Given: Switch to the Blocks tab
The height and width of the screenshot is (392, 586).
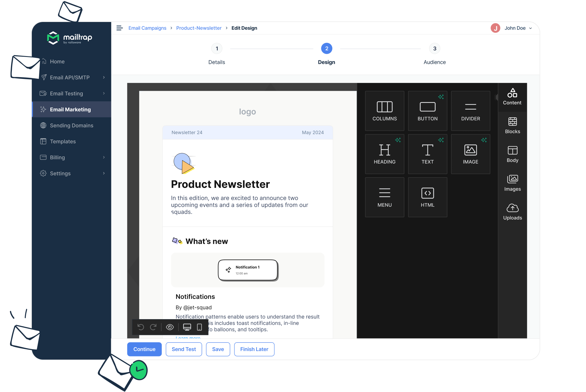Looking at the screenshot, I should [512, 125].
